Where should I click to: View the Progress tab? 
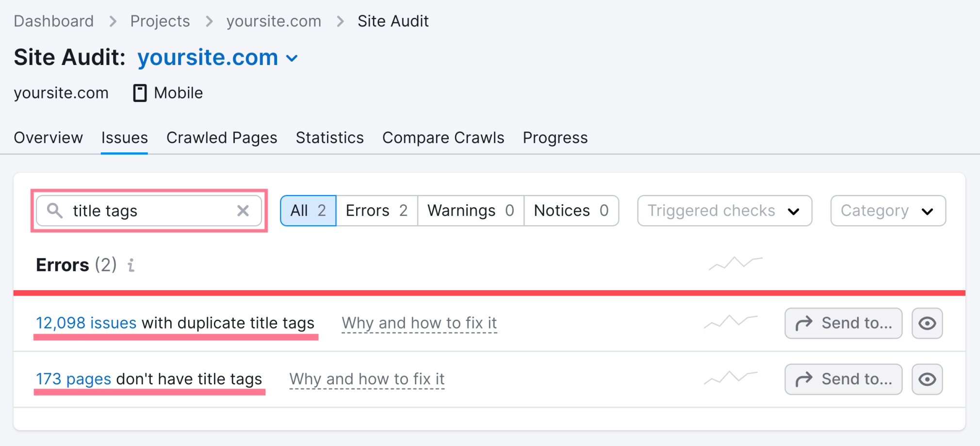(555, 138)
